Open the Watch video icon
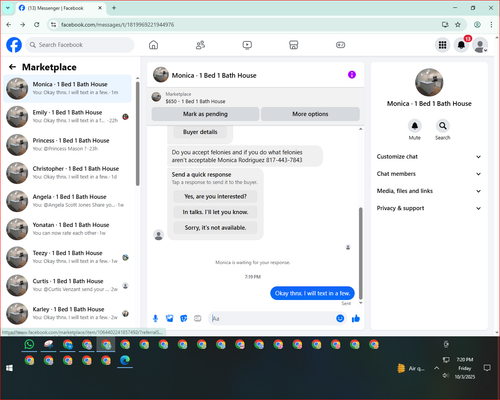Screen dimensions: 500x400 pos(247,45)
